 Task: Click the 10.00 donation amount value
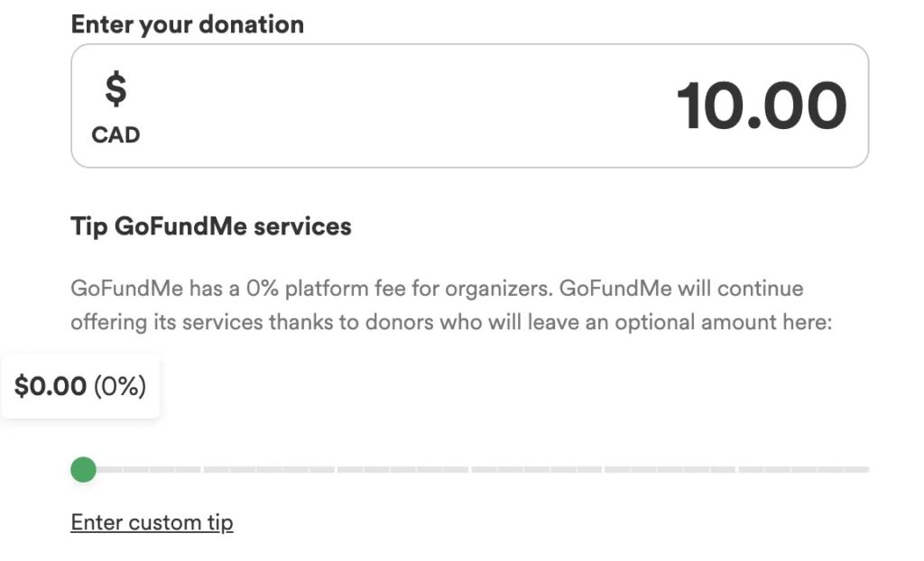761,106
